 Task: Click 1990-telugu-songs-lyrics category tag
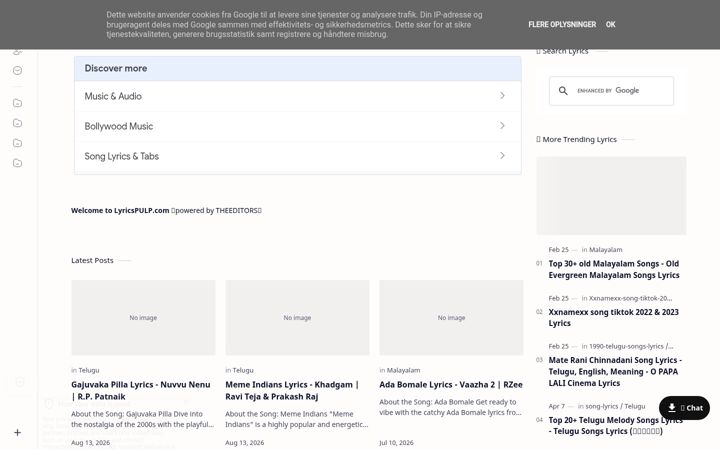pyautogui.click(x=631, y=346)
